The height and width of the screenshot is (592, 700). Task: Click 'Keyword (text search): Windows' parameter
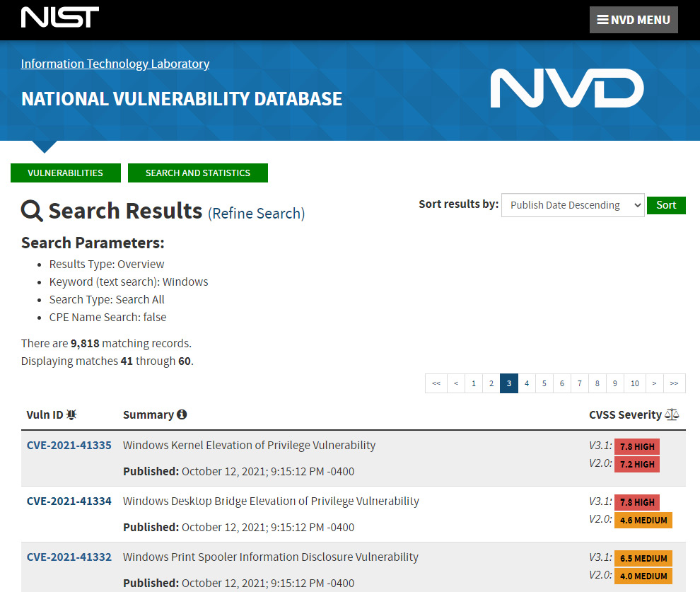click(x=129, y=282)
